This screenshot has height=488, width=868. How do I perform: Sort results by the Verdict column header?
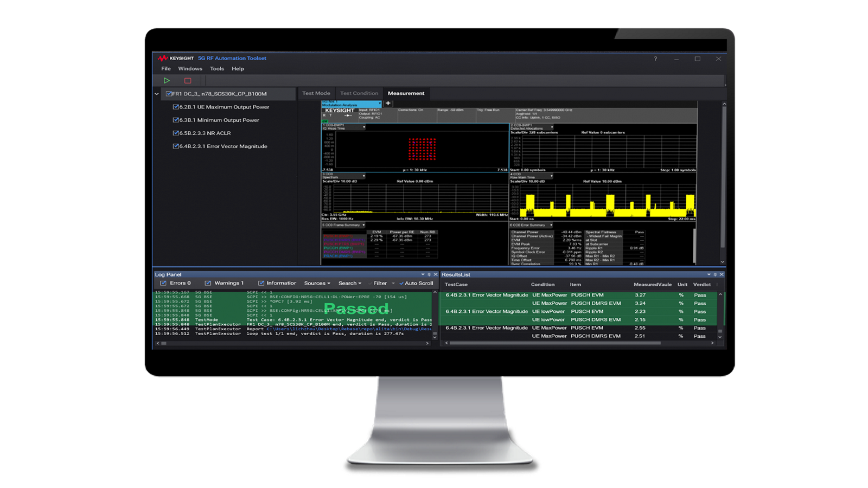pos(702,284)
